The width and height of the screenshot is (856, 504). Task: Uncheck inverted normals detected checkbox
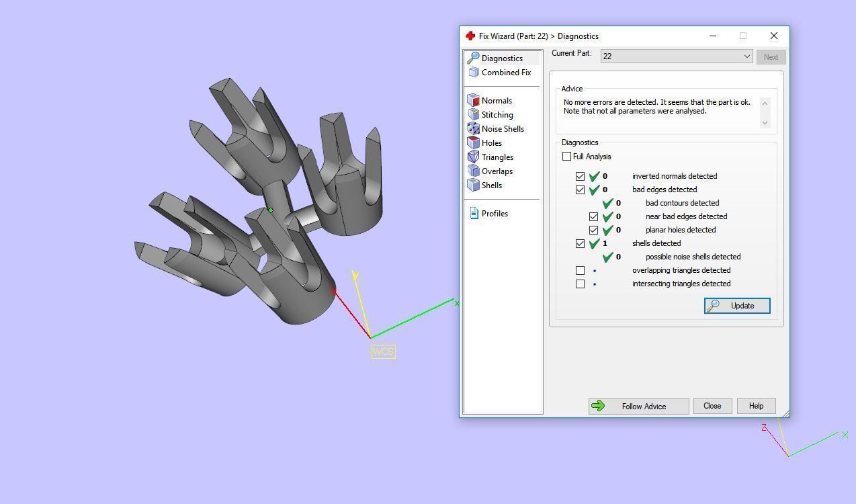pos(580,176)
